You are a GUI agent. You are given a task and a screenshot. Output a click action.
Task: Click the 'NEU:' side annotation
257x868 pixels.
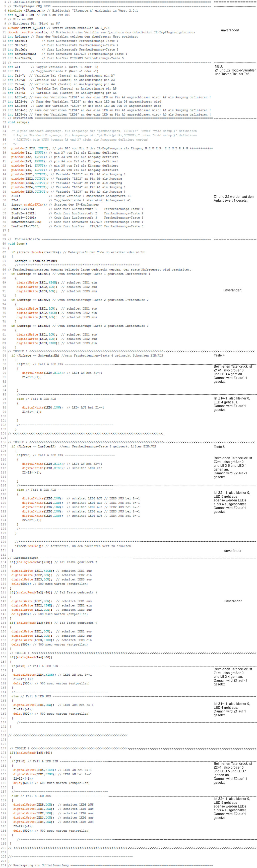click(x=219, y=66)
